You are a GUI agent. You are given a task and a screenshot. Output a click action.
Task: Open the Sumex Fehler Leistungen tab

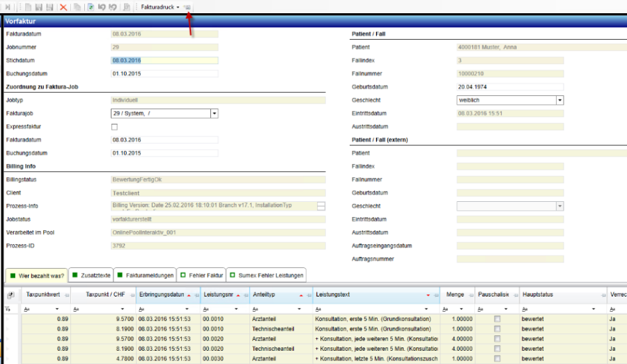point(270,275)
